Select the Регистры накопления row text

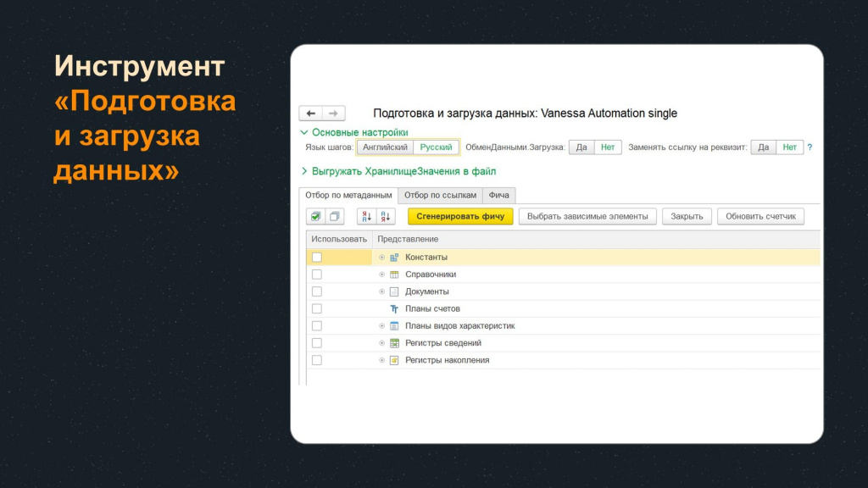[x=448, y=360]
